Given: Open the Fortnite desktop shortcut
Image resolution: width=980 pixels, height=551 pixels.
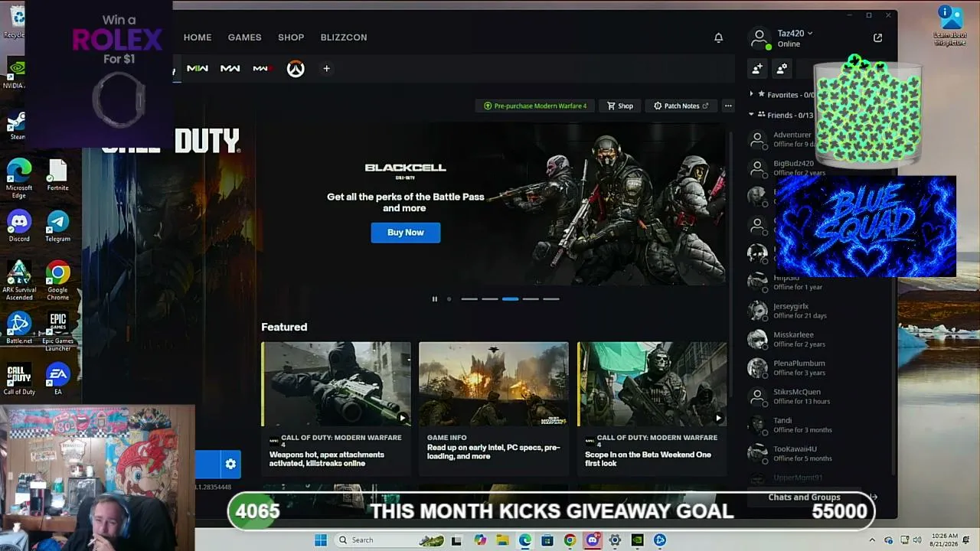Looking at the screenshot, I should (57, 175).
